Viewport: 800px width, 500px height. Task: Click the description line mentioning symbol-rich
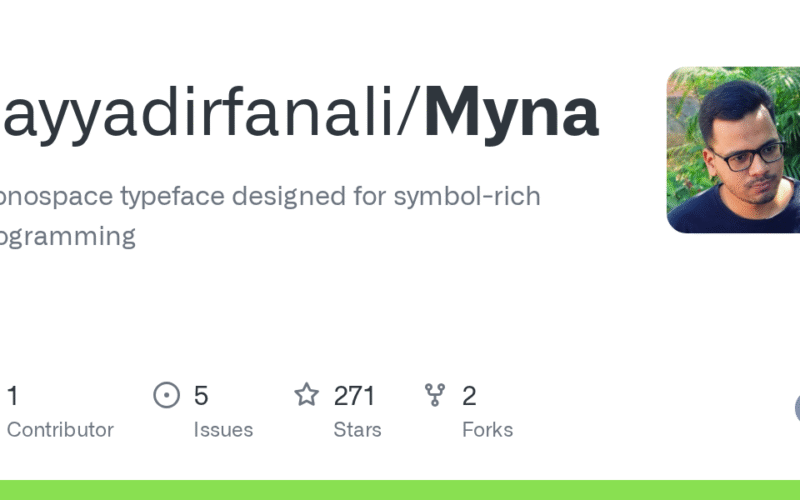click(270, 195)
